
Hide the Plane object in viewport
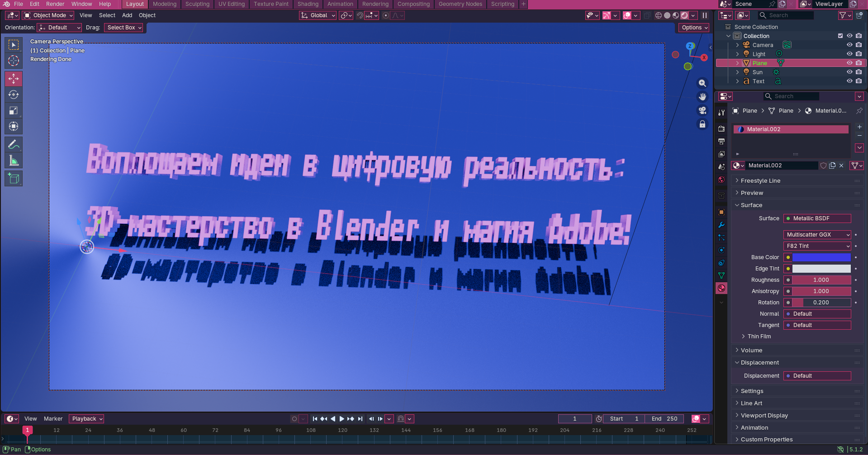pyautogui.click(x=849, y=63)
